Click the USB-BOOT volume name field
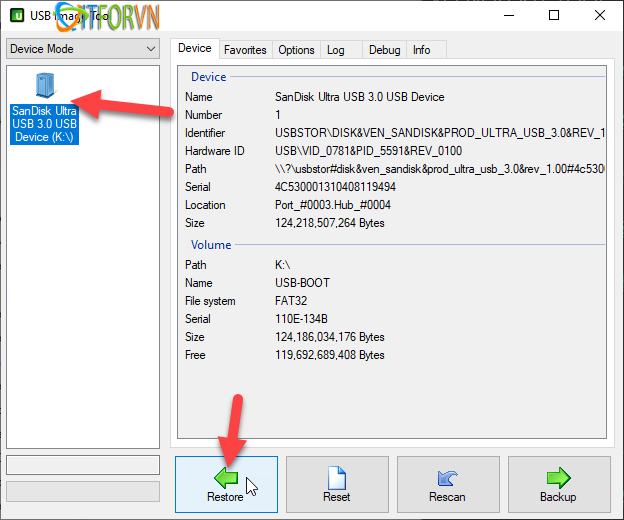624x520 pixels. (x=302, y=283)
